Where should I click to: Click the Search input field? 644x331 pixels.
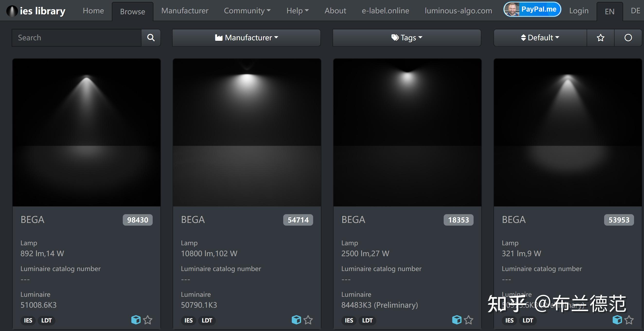[77, 38]
